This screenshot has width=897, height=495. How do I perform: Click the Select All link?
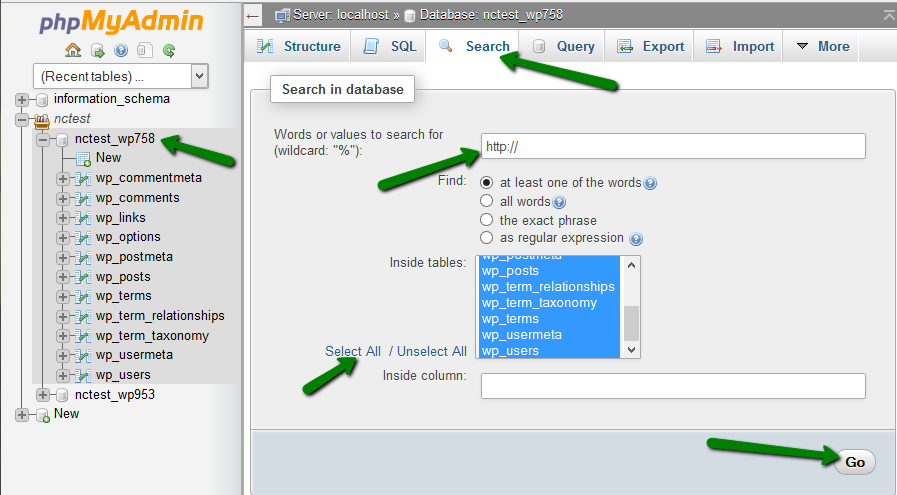[353, 351]
